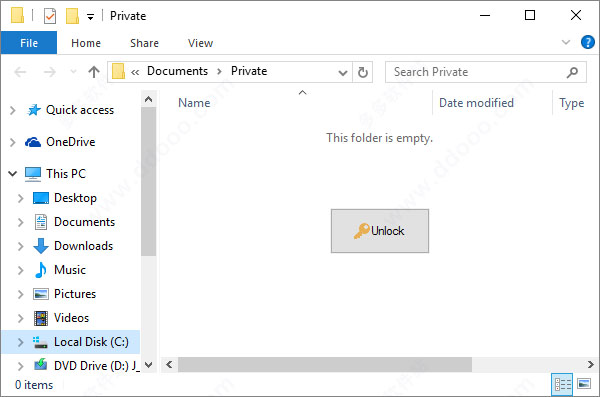
Task: Collapse the This PC tree node
Action: (x=13, y=174)
